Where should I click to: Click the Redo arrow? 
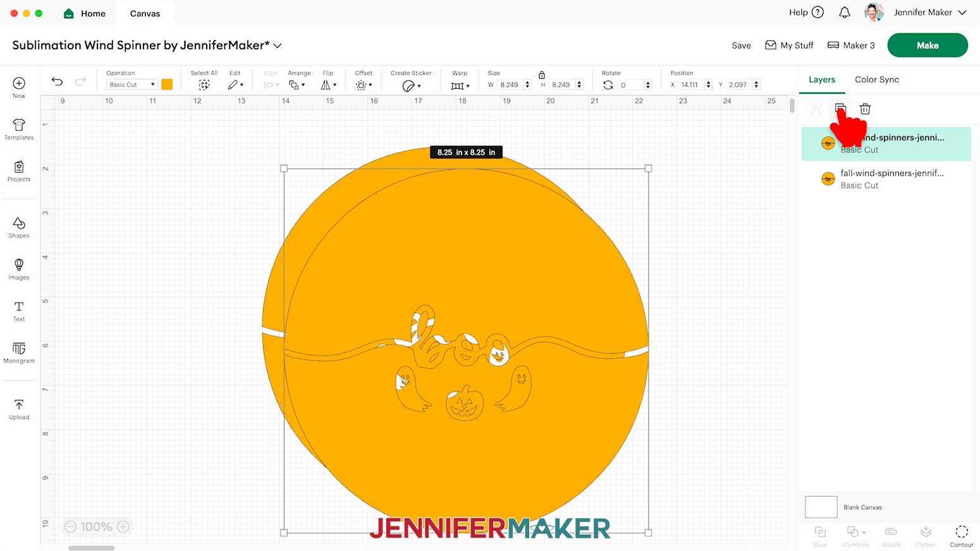coord(80,82)
